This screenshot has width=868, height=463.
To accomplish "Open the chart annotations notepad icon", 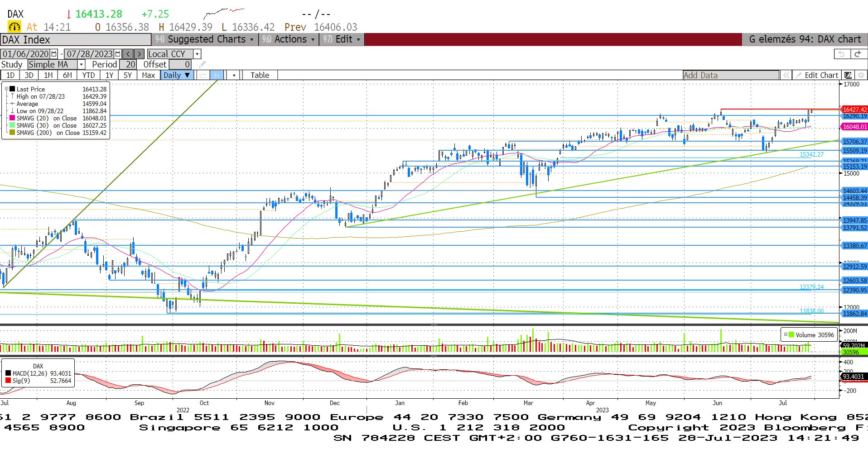I will [848, 75].
